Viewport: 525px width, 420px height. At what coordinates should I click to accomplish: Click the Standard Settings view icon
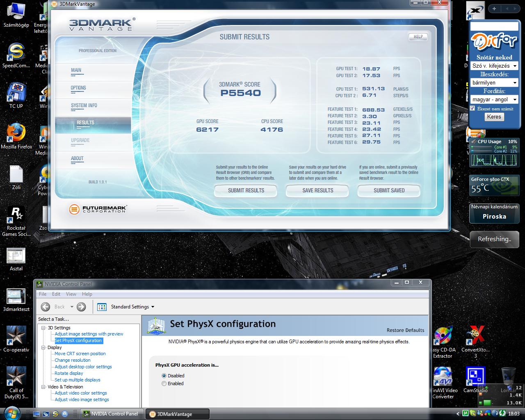pos(102,307)
